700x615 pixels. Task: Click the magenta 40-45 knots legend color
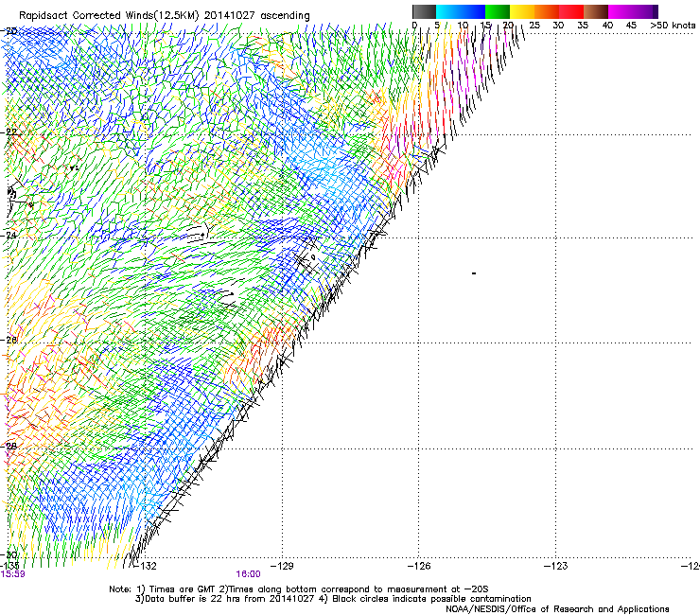pyautogui.click(x=621, y=11)
